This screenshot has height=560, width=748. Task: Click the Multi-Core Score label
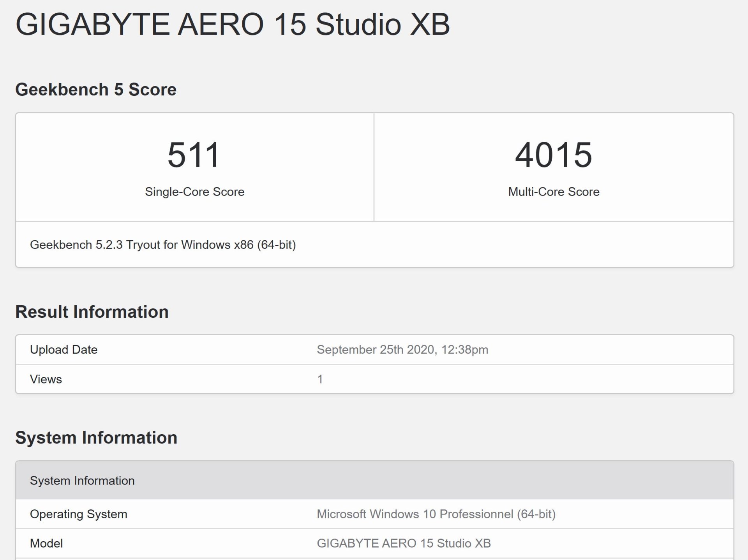[554, 192]
